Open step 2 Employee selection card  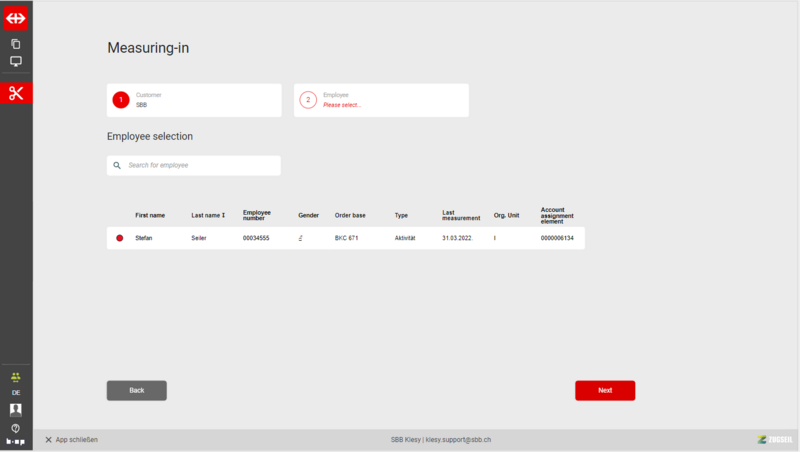pyautogui.click(x=381, y=100)
